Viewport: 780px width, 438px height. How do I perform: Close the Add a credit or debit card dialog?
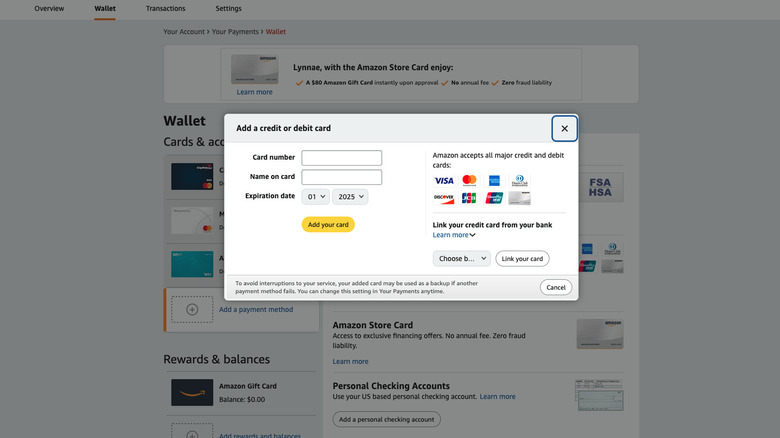(564, 128)
